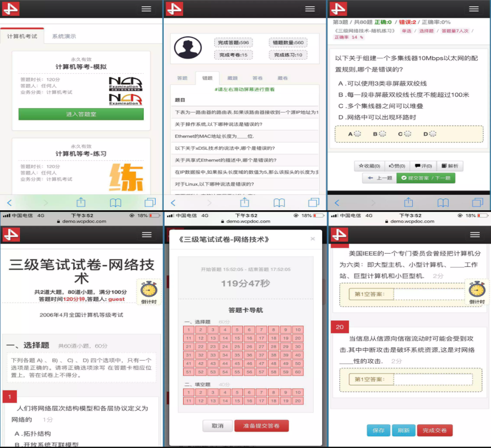Image resolution: width=491 pixels, height=448 pixels.
Task: Open hamburger menu above 计算机考试 tab
Action: pos(146,9)
